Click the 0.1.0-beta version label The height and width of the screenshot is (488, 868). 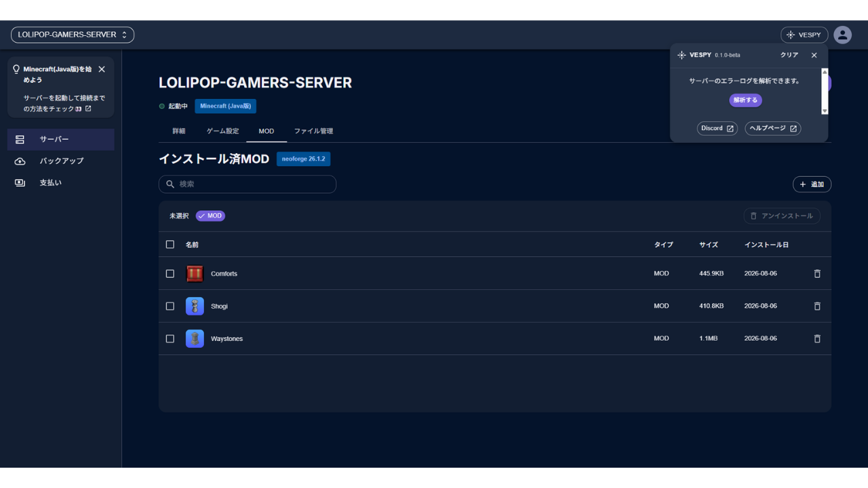(728, 56)
